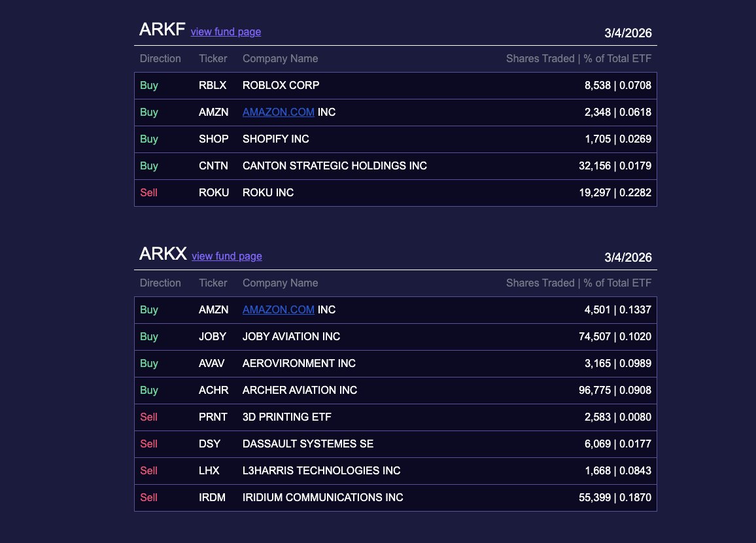Click the ARKX fund heading
Viewport: 756px width, 543px height.
tap(163, 254)
